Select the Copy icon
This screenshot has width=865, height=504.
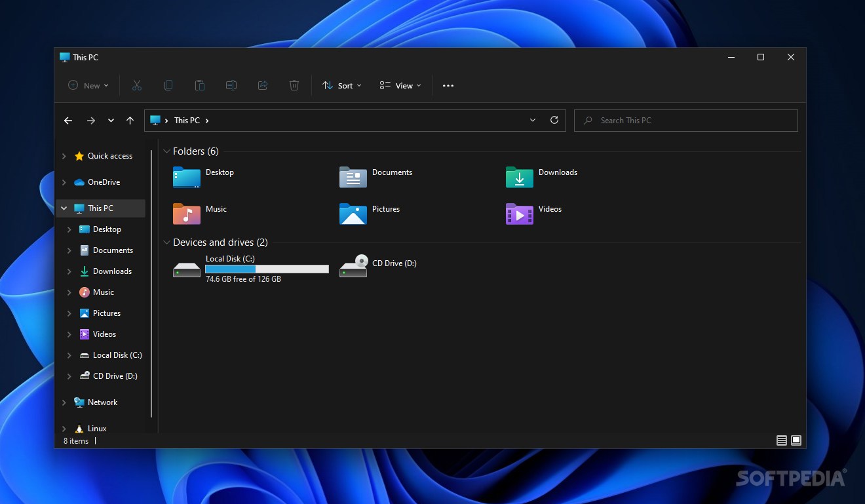click(x=168, y=85)
